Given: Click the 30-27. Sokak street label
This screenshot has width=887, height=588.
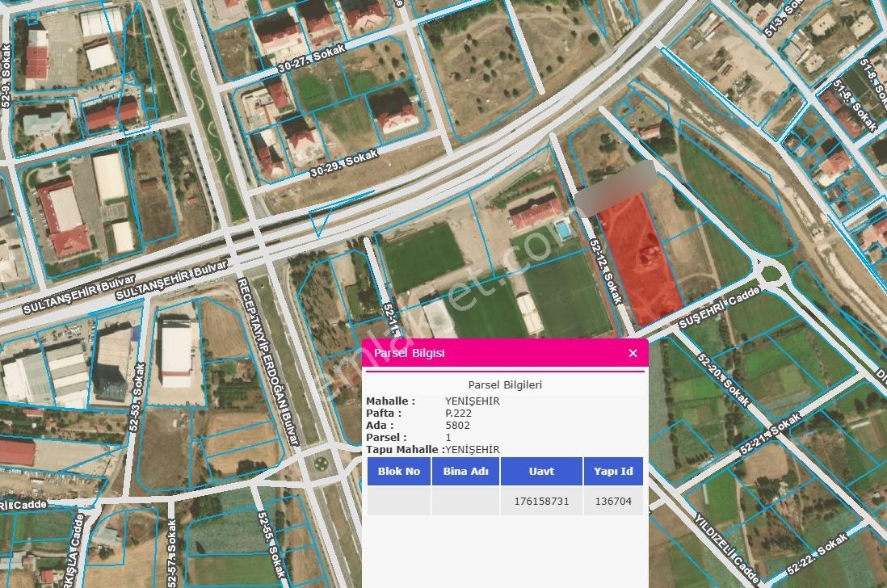Looking at the screenshot, I should coord(311,60).
